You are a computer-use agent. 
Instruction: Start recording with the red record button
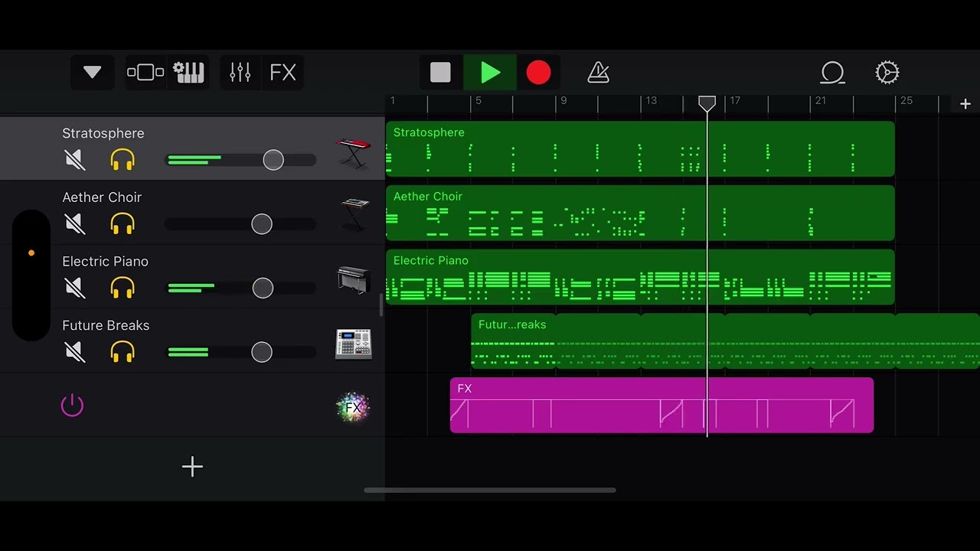pyautogui.click(x=538, y=73)
